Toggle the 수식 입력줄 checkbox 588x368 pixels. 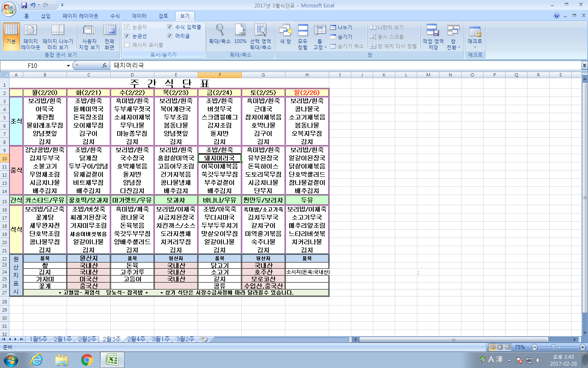170,27
